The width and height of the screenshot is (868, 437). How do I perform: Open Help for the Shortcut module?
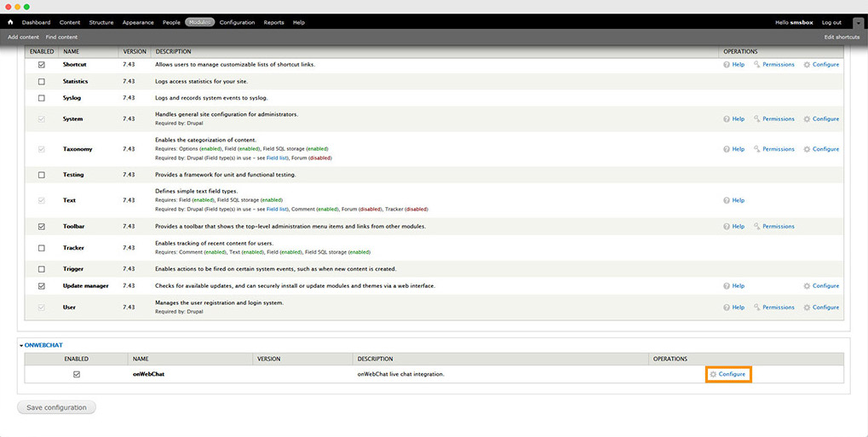[734, 65]
